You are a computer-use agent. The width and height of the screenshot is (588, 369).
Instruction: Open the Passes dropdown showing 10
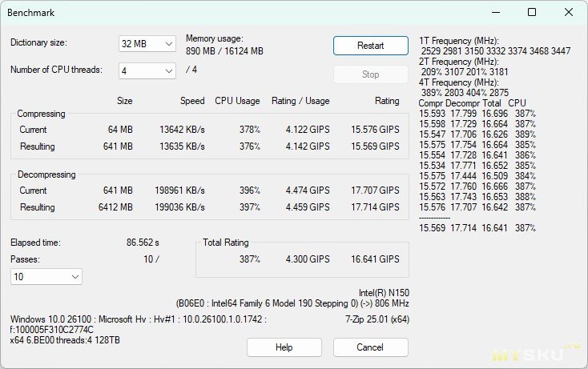pos(46,276)
